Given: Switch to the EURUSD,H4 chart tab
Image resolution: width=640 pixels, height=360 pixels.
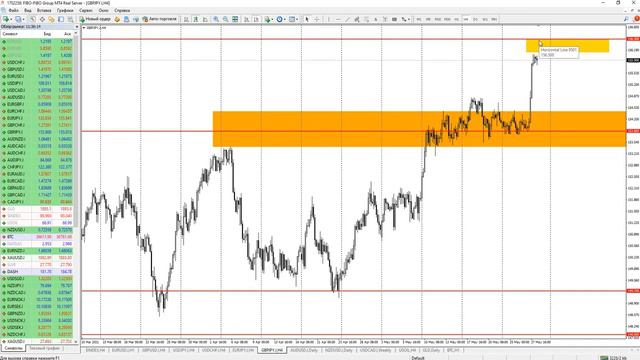Looking at the screenshot, I should 123,350.
